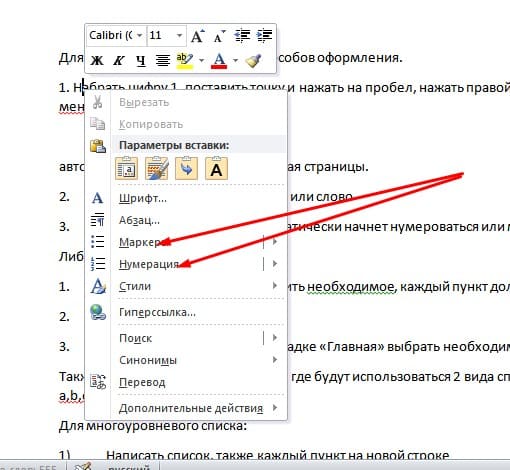Viewport: 510px width, 470px height.
Task: Select Маркеры bullets menu entry
Action: coord(186,242)
